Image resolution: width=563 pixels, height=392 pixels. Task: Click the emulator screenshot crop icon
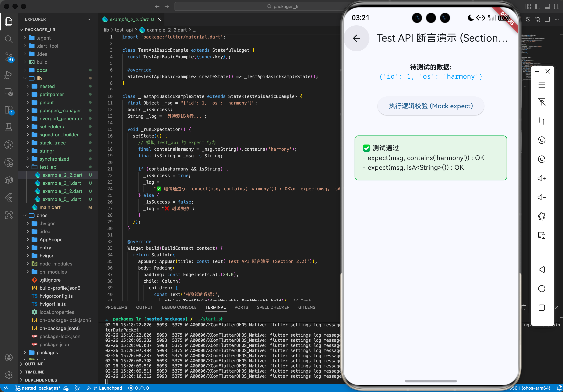tap(541, 121)
